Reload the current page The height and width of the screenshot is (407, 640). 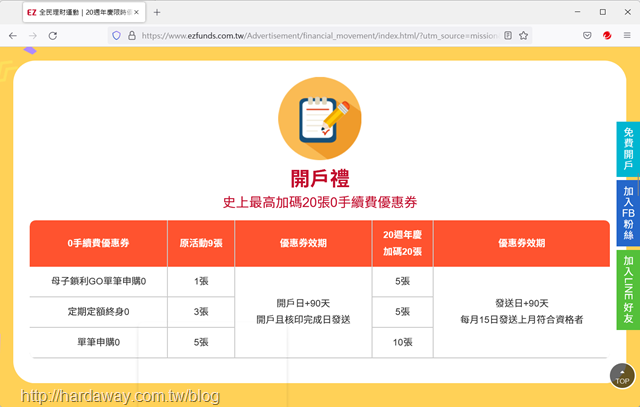53,36
